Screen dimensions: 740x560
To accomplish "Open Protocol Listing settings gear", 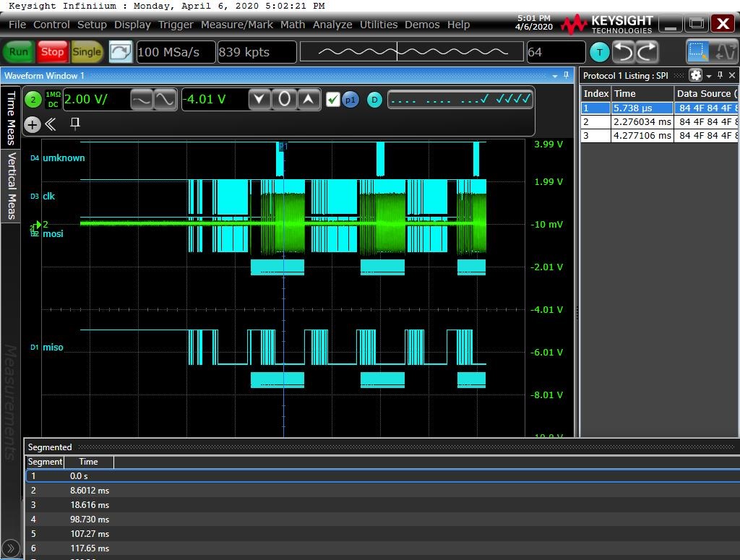I will [695, 75].
